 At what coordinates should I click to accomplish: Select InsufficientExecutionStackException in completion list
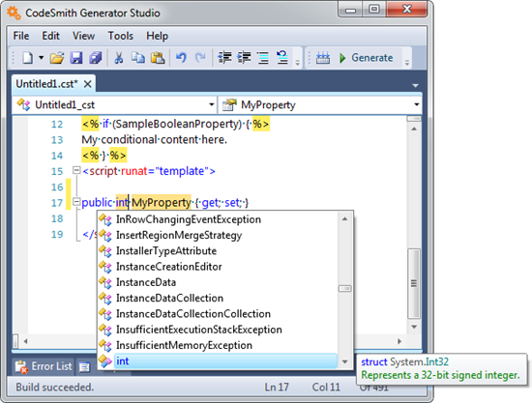click(x=217, y=330)
